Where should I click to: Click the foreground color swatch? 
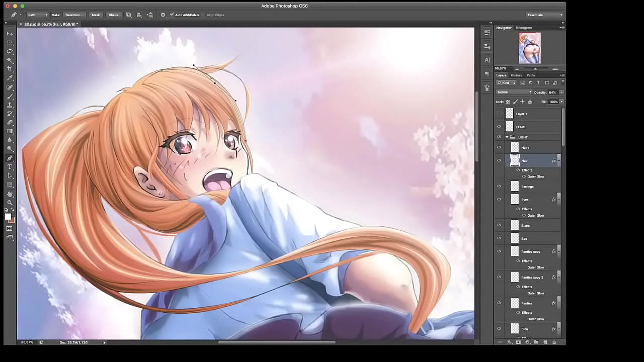click(8, 216)
